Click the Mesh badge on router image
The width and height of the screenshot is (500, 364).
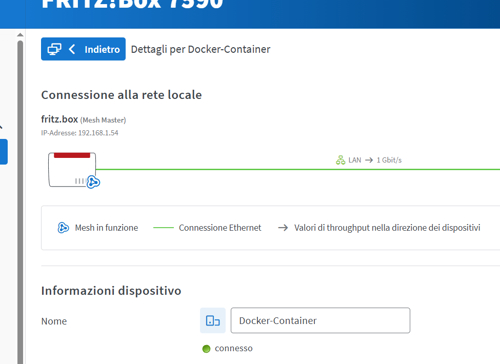[x=93, y=182]
